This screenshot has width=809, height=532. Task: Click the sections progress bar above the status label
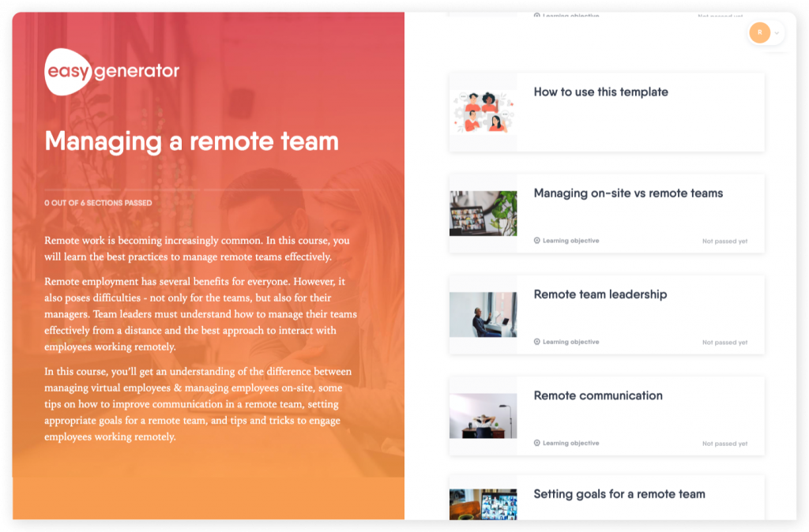coord(201,189)
